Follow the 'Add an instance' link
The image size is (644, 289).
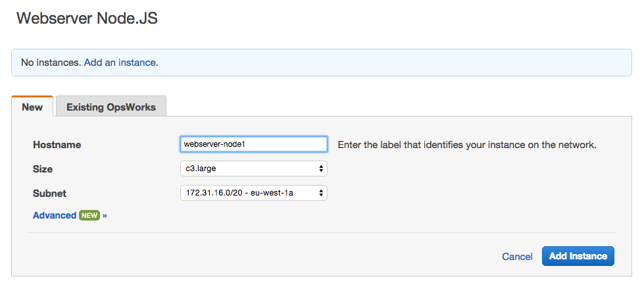click(120, 63)
